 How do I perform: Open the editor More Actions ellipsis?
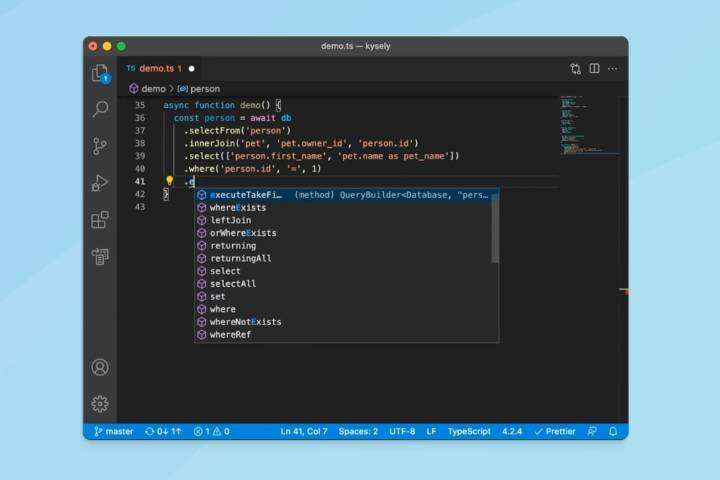tap(613, 69)
